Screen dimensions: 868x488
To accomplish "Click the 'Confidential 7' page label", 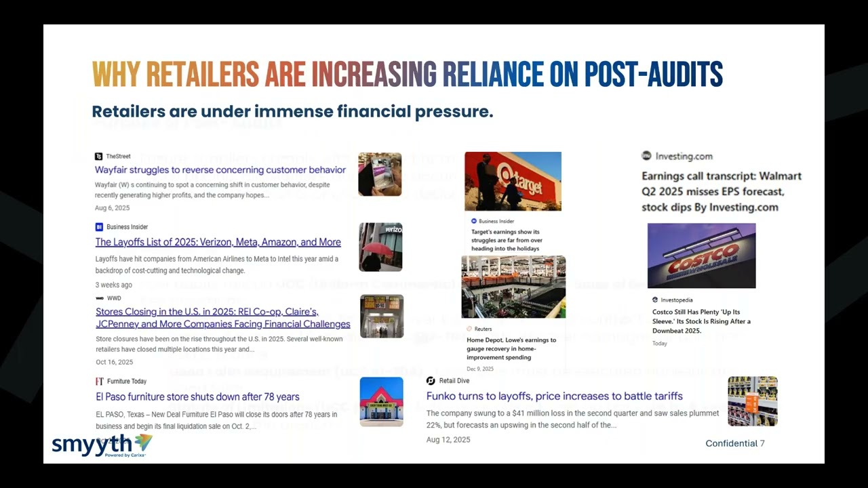I will point(735,443).
